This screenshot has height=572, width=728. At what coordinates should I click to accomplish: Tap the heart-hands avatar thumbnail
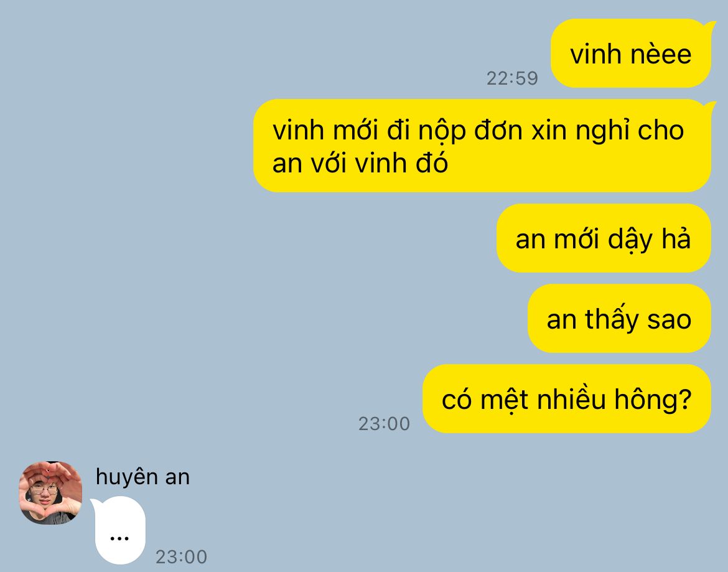50,492
